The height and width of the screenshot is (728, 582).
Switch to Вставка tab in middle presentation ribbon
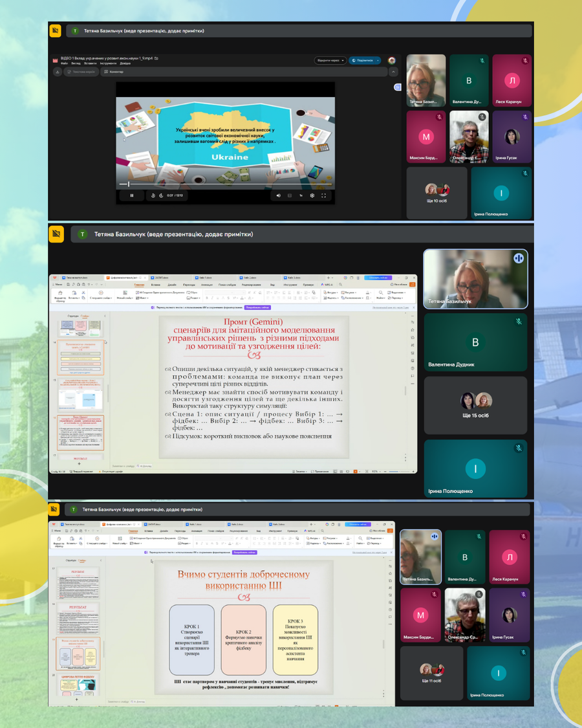pos(156,285)
